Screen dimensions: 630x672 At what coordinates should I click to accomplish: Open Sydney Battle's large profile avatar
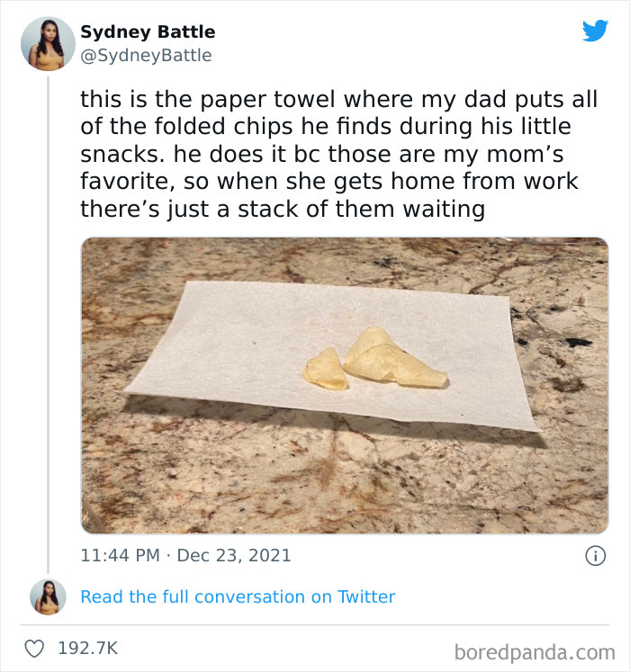(x=47, y=43)
